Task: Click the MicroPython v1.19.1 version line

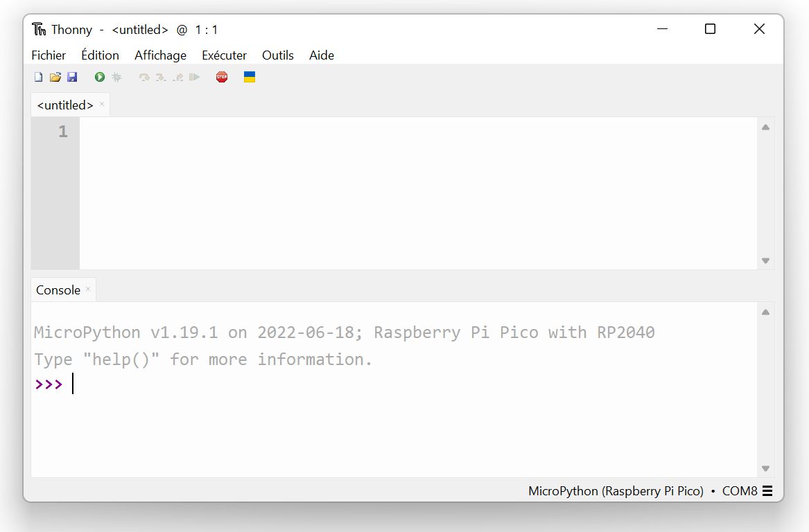Action: [x=344, y=332]
